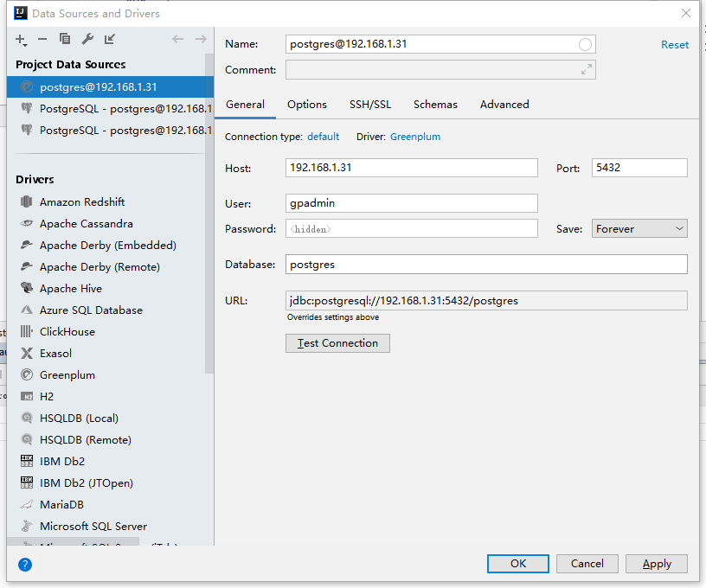Image resolution: width=706 pixels, height=588 pixels.
Task: Click the OK button
Action: click(x=517, y=564)
